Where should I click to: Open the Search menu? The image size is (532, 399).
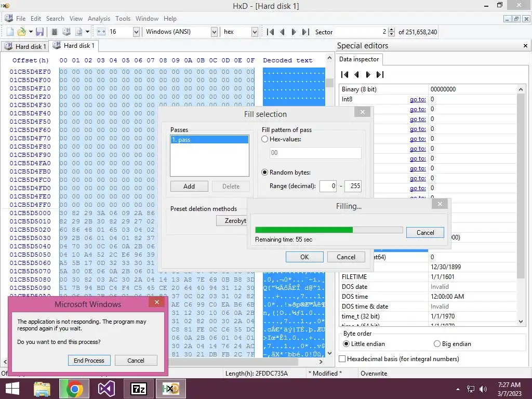coord(55,19)
